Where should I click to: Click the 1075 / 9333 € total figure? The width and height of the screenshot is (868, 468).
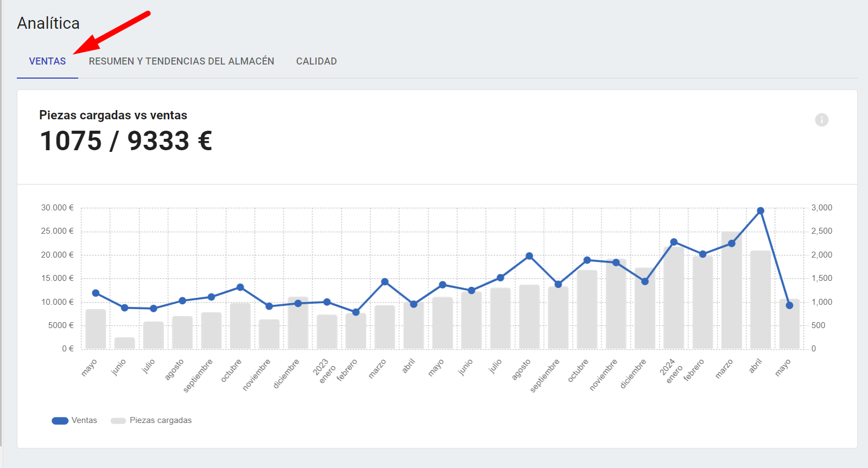click(126, 141)
